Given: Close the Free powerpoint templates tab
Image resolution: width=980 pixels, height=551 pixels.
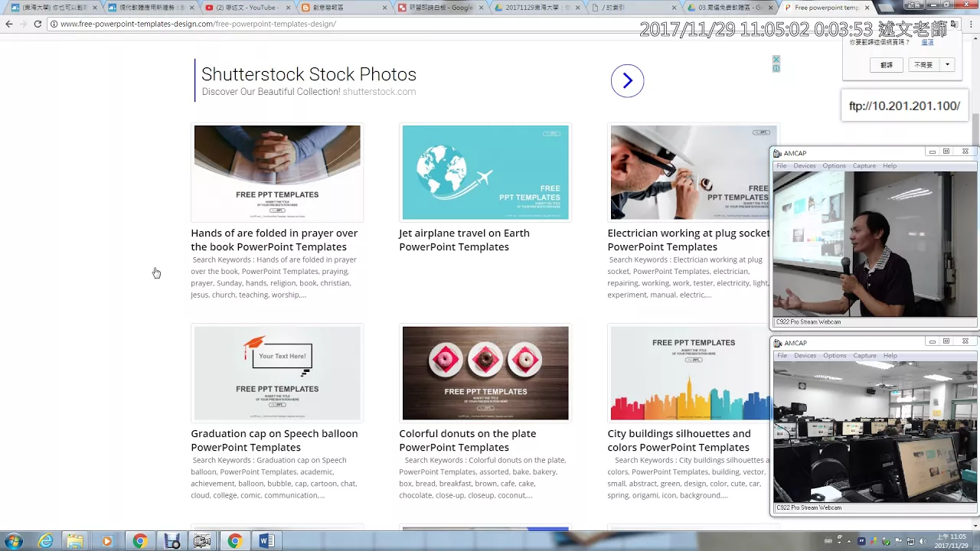Looking at the screenshot, I should tap(867, 8).
